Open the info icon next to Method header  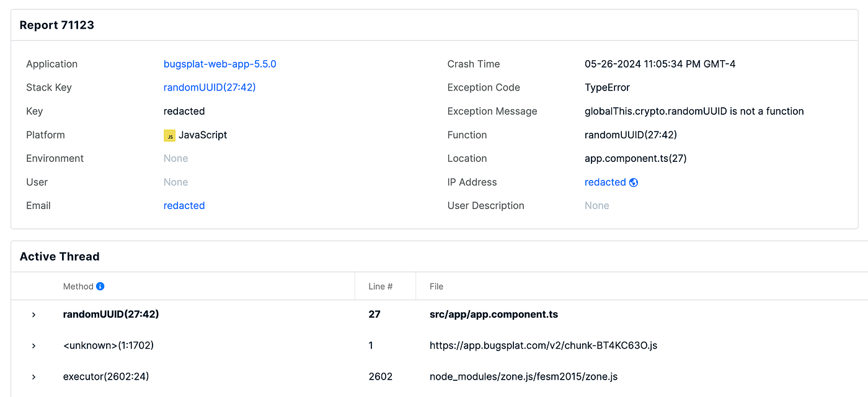point(101,286)
